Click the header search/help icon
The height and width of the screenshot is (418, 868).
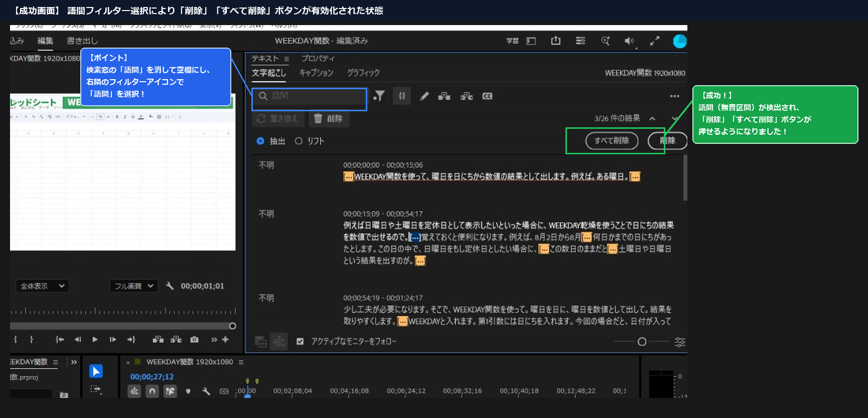(x=605, y=41)
